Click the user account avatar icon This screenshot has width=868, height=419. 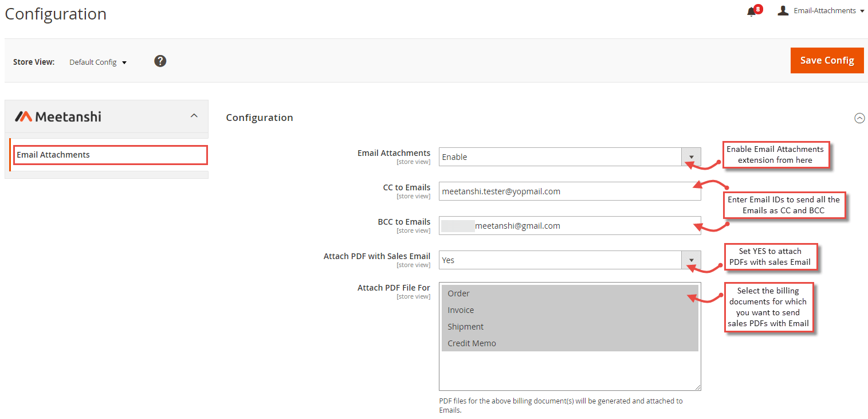[783, 10]
